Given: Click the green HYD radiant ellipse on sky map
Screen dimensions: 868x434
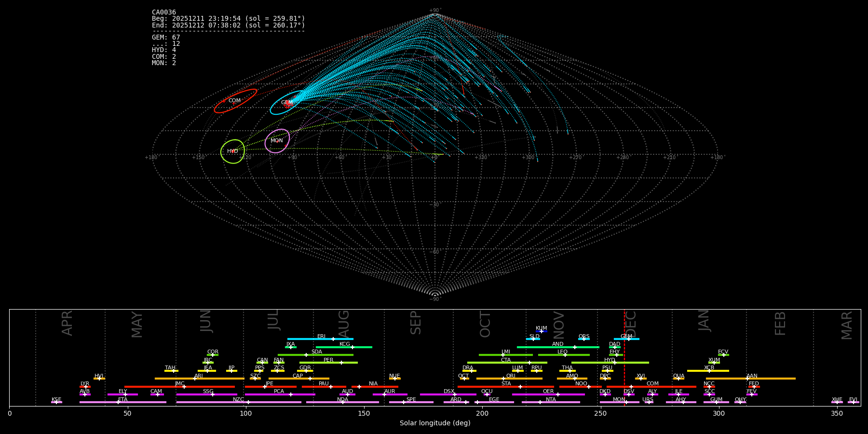Looking at the screenshot, I should 233,151.
